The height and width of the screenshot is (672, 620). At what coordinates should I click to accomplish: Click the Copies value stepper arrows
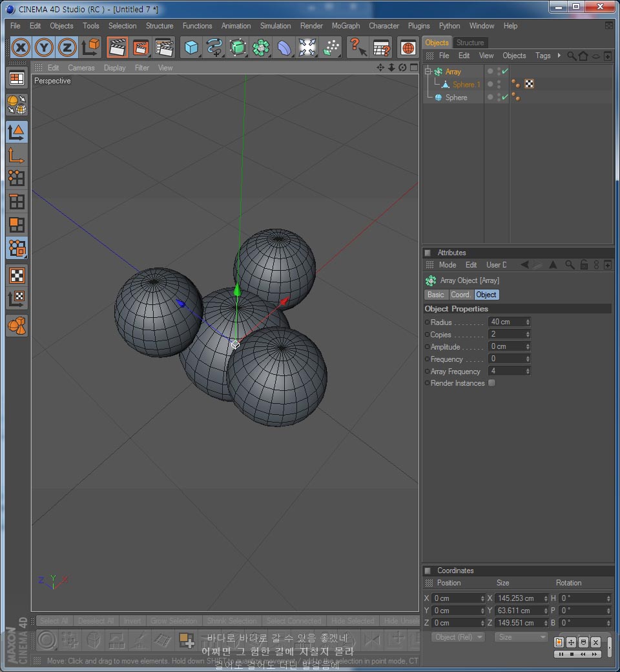528,334
